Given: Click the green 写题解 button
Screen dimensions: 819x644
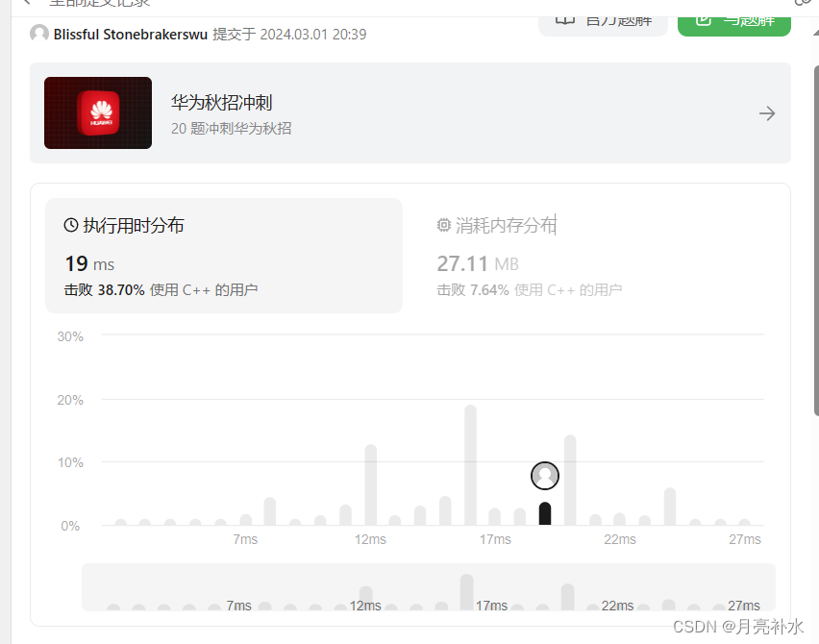Looking at the screenshot, I should (733, 19).
